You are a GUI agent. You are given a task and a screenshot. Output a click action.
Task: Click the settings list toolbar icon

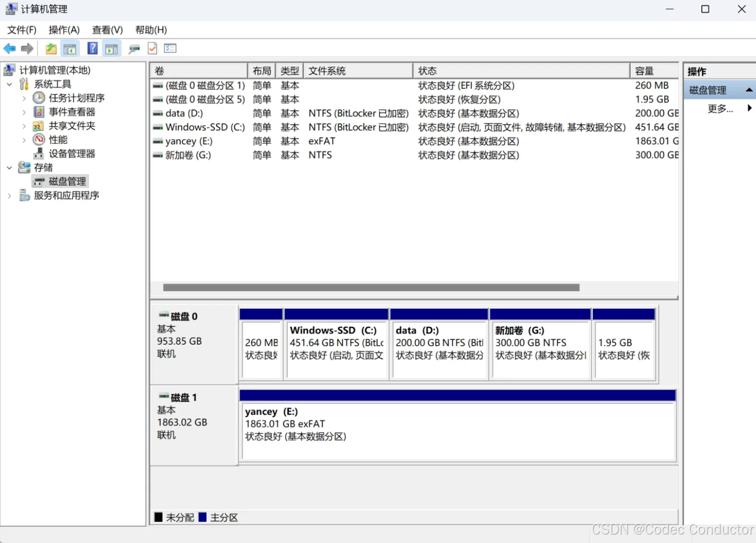pos(170,48)
